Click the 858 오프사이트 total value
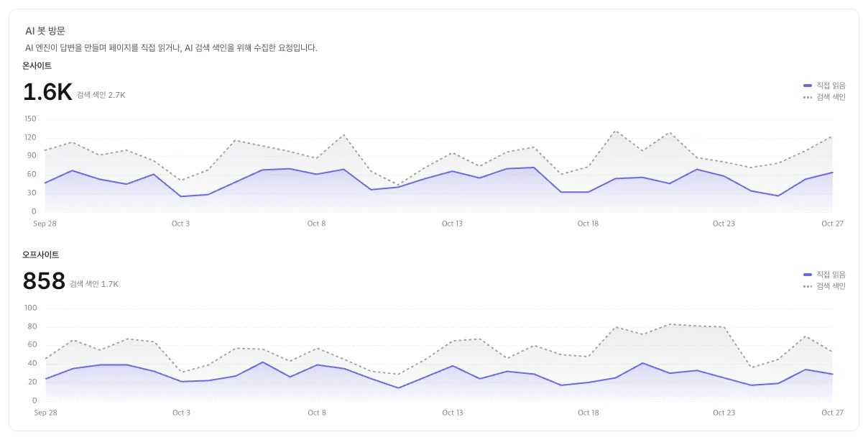Viewport: 868px width, 440px height. point(44,281)
